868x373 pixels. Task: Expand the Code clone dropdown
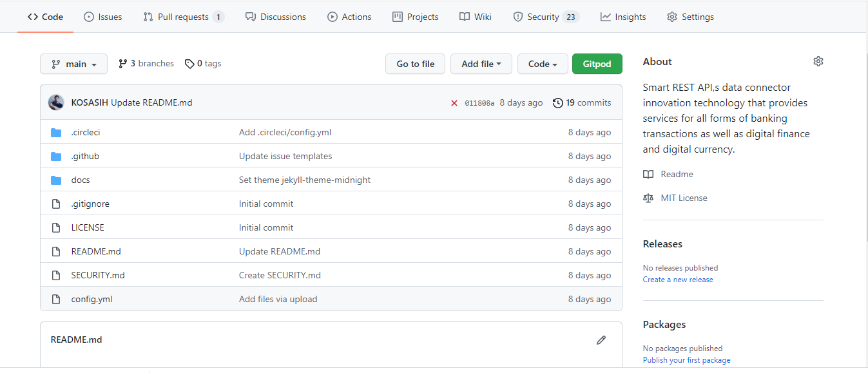tap(543, 64)
